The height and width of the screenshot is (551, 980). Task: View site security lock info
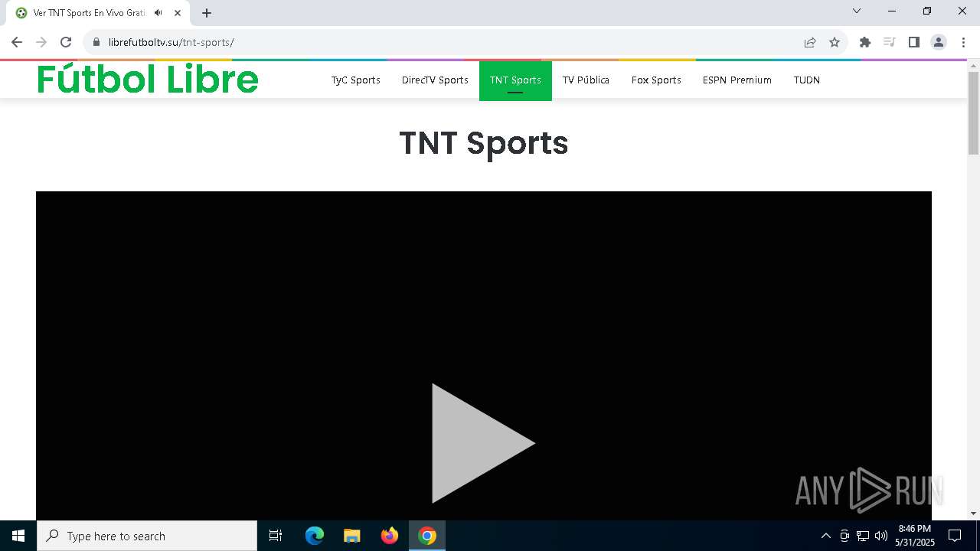[x=96, y=42]
